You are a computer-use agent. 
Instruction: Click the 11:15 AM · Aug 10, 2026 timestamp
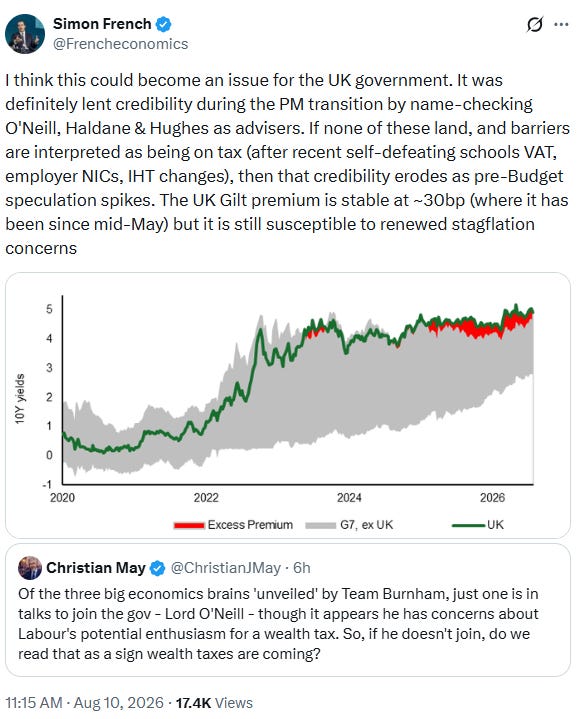coord(84,702)
